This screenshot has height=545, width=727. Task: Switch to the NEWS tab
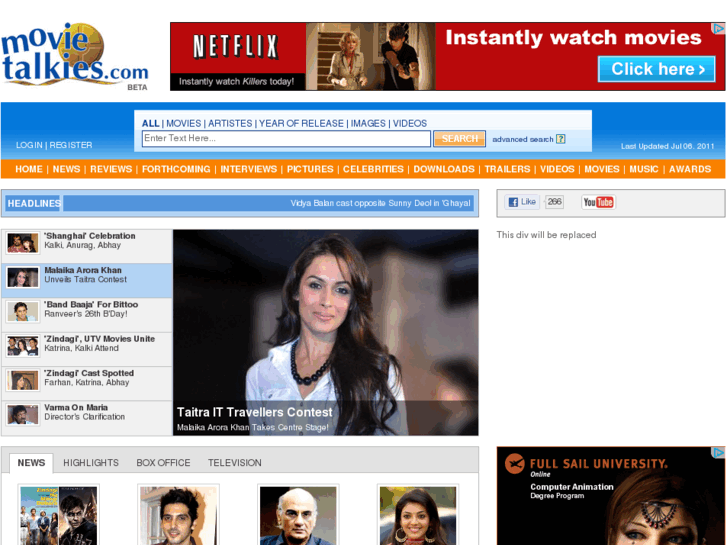(x=31, y=463)
